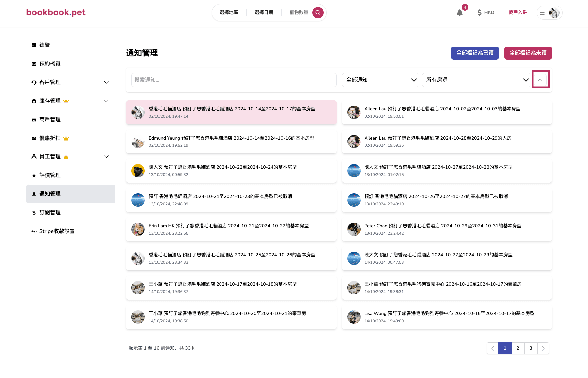Click the 搜索通知 search input
This screenshot has height=378, width=588.
pyautogui.click(x=234, y=80)
